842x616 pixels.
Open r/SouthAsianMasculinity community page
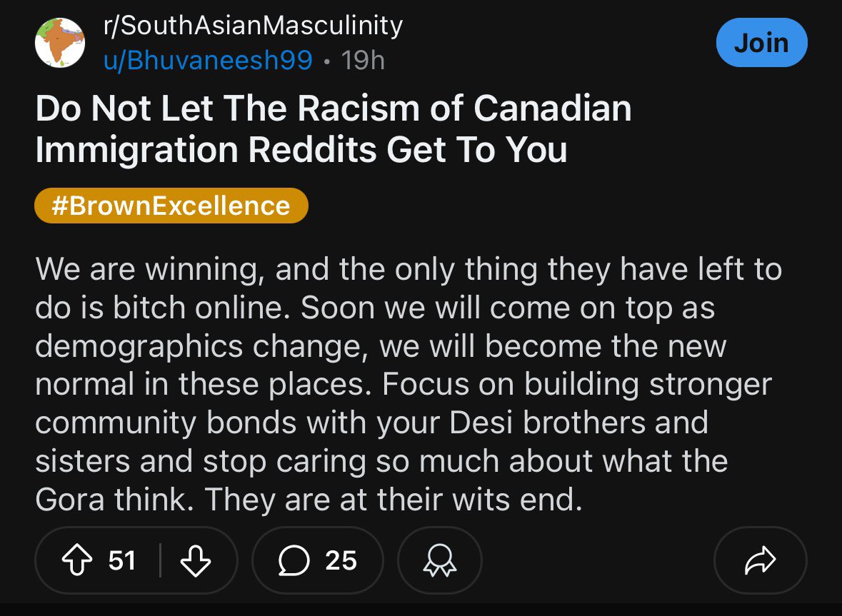pos(253,25)
